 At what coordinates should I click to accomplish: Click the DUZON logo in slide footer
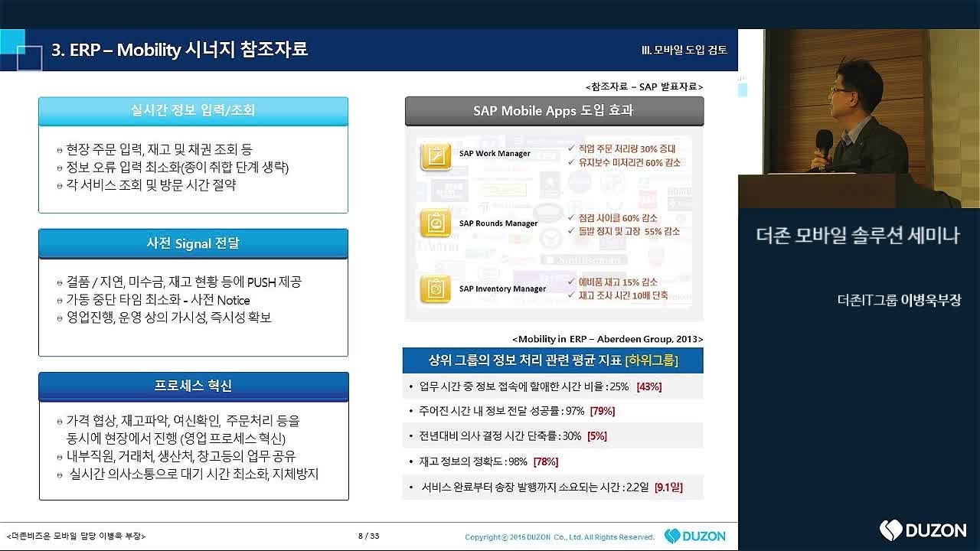(694, 536)
